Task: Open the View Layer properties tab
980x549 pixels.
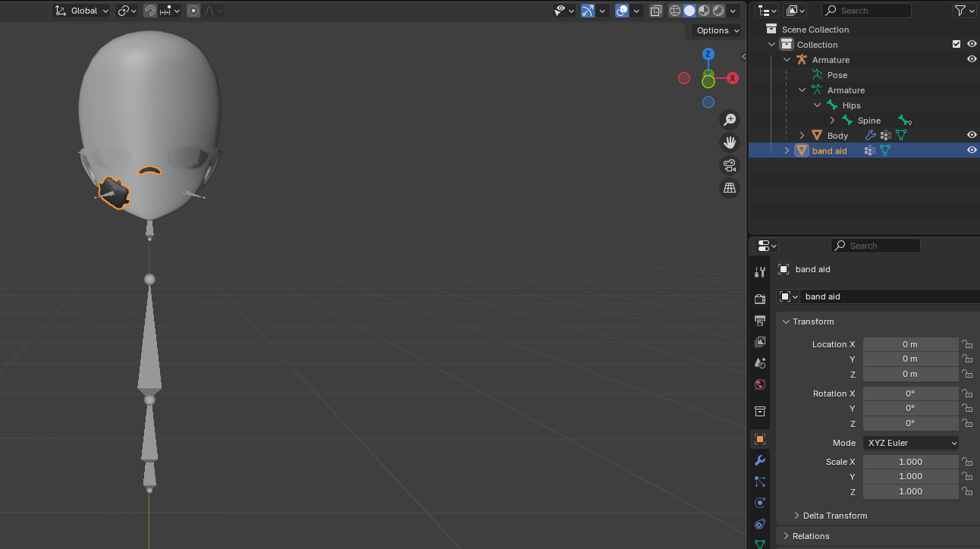Action: tap(760, 341)
